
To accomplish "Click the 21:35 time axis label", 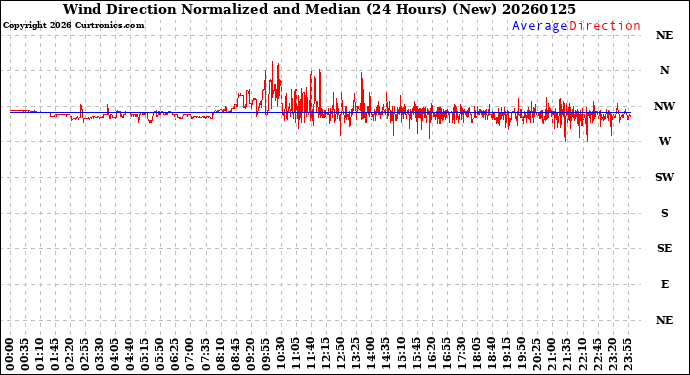I will click(x=566, y=355).
